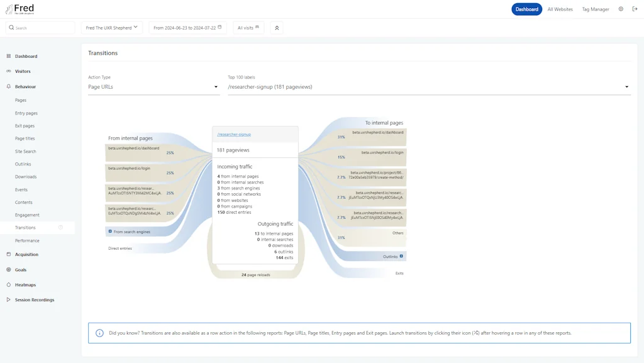The width and height of the screenshot is (644, 363).
Task: Click the info icon next to Transitions
Action: (x=60, y=227)
